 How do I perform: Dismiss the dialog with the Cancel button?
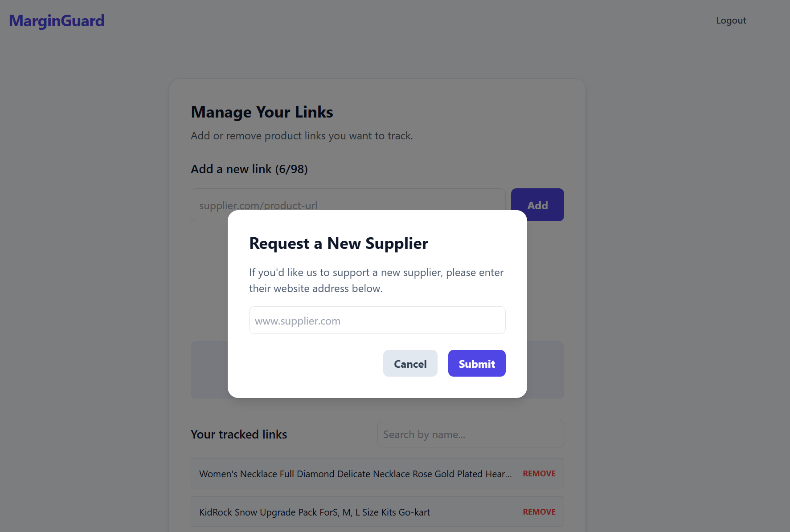click(409, 363)
